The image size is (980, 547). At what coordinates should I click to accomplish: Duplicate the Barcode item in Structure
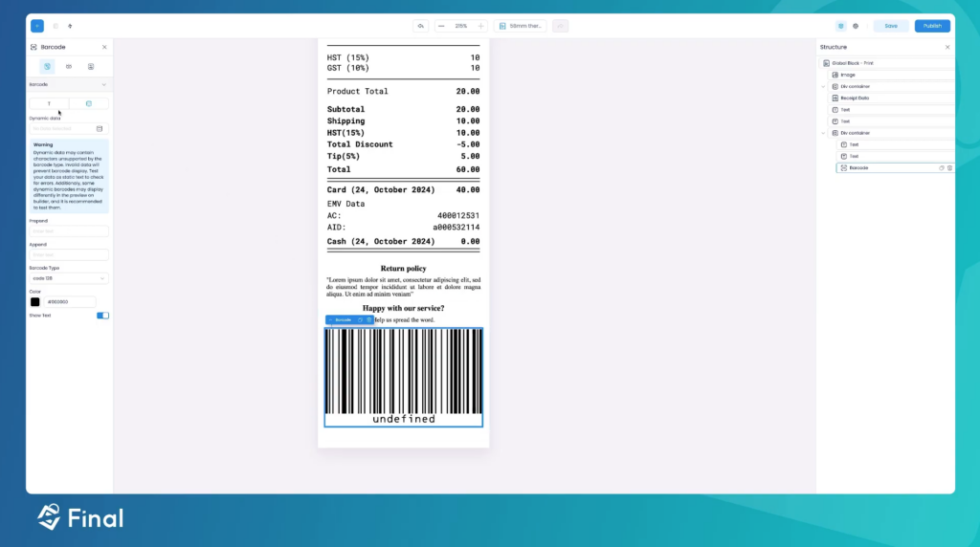942,168
